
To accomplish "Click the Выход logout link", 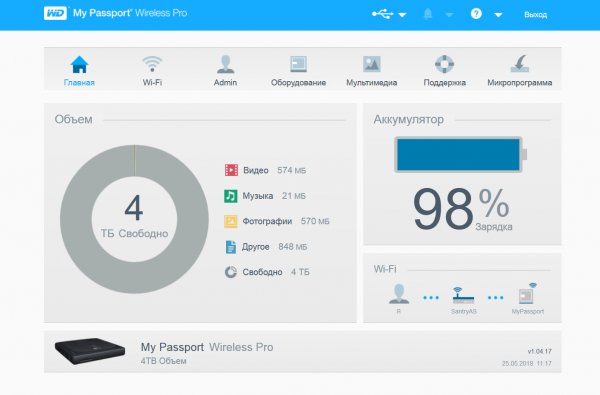I will click(x=535, y=15).
